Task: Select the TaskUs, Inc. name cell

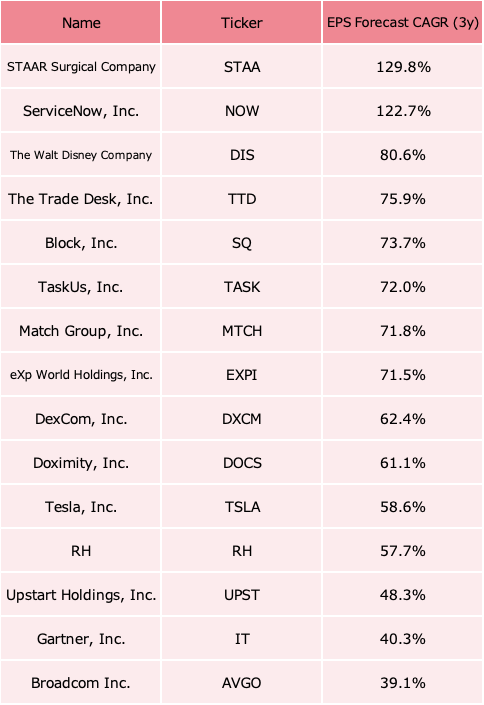Action: (x=81, y=287)
